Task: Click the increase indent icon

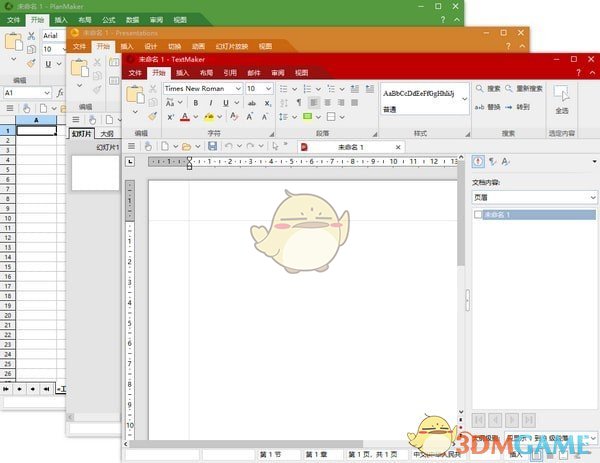Action: tap(370, 89)
